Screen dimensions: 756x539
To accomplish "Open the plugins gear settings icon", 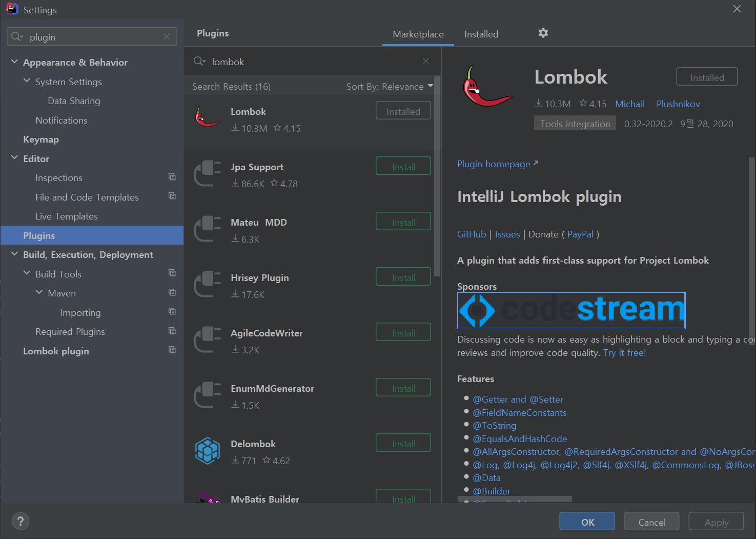I will [x=543, y=33].
